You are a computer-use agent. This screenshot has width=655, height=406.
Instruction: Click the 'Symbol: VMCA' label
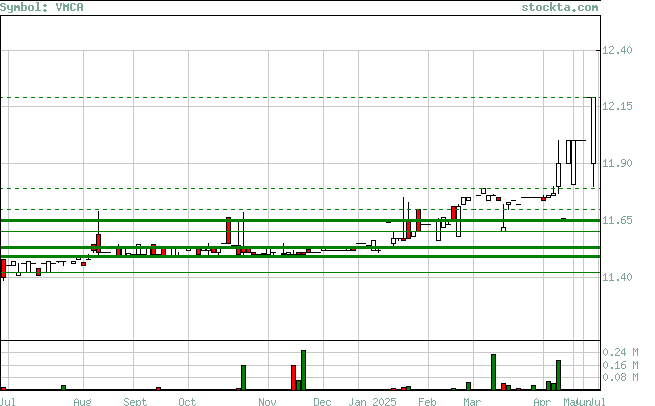[41, 7]
